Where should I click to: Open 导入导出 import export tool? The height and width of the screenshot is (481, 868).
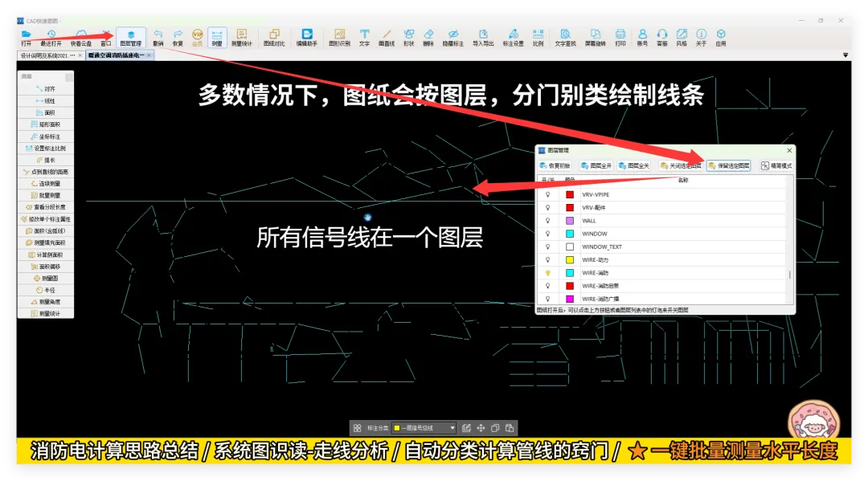pos(483,38)
